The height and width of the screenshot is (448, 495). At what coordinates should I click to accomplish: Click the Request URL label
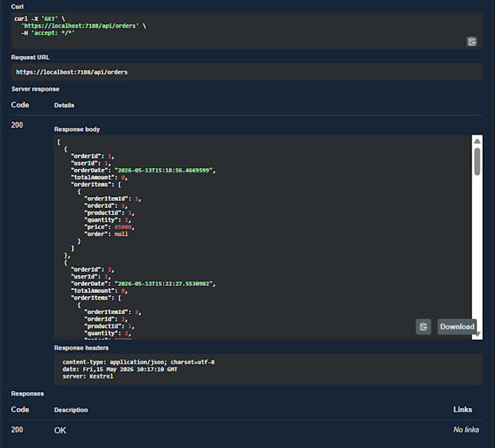coord(31,57)
